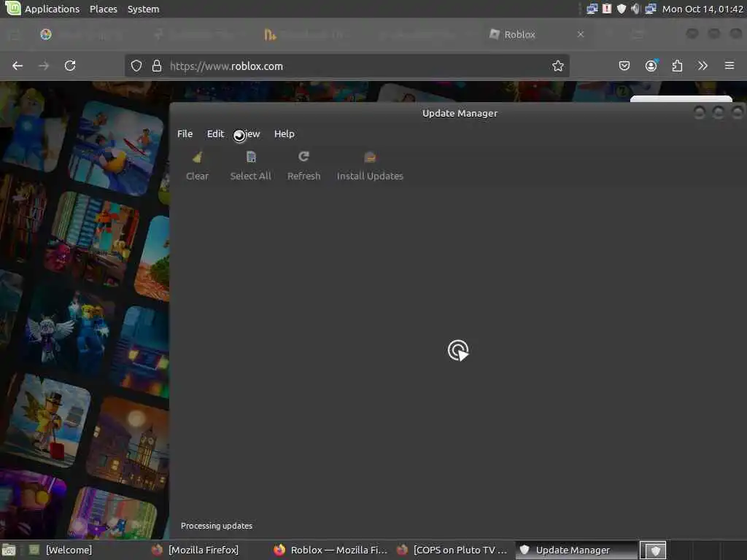The height and width of the screenshot is (560, 747).
Task: Open the System menu in top panel
Action: 144,9
